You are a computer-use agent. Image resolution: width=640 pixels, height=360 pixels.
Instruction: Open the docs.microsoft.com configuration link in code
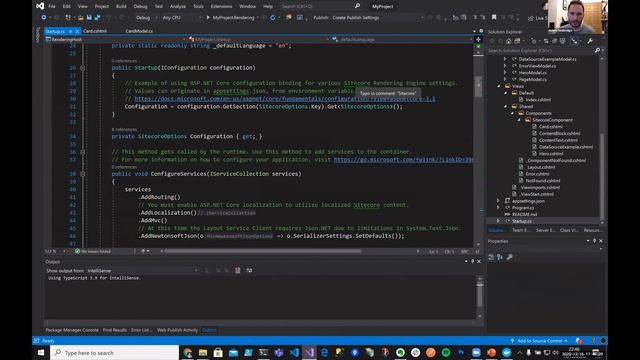pyautogui.click(x=285, y=99)
